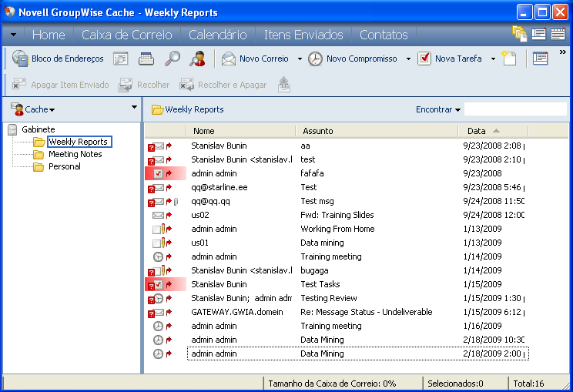Open the Itens Enviados tab
573x392 pixels.
[303, 35]
